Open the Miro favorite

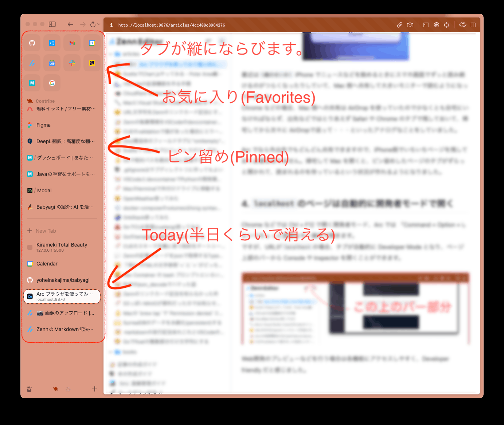tap(92, 63)
